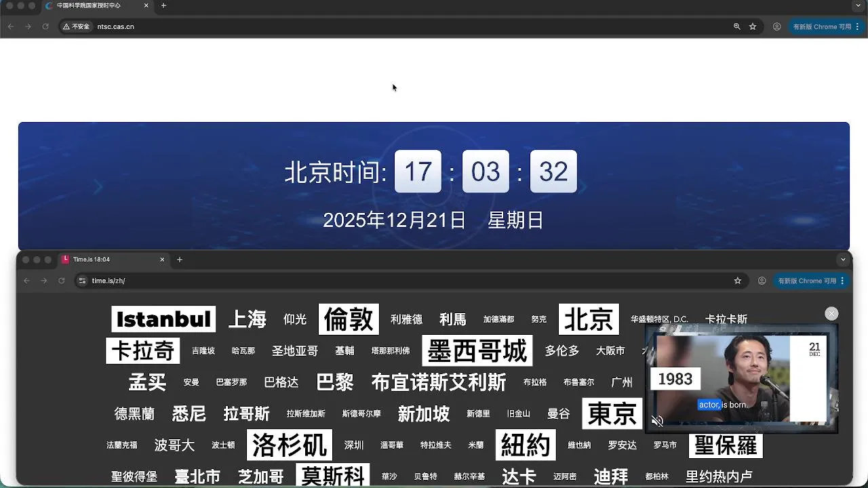868x488 pixels.
Task: Open the 北京 city link
Action: pyautogui.click(x=589, y=319)
